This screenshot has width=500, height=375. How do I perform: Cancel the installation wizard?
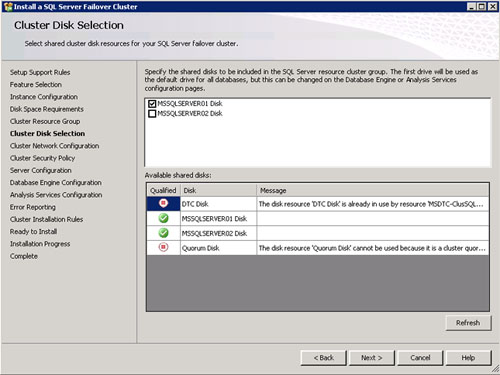pyautogui.click(x=420, y=358)
